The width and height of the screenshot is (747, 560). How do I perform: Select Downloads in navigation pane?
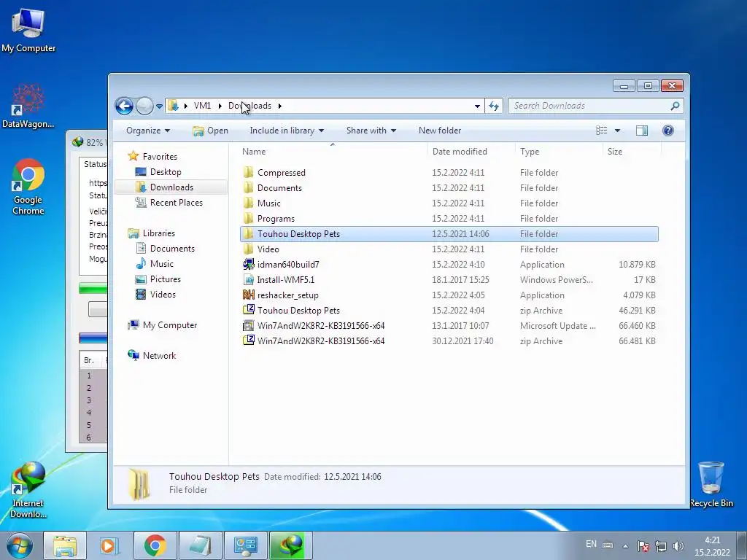(164, 187)
